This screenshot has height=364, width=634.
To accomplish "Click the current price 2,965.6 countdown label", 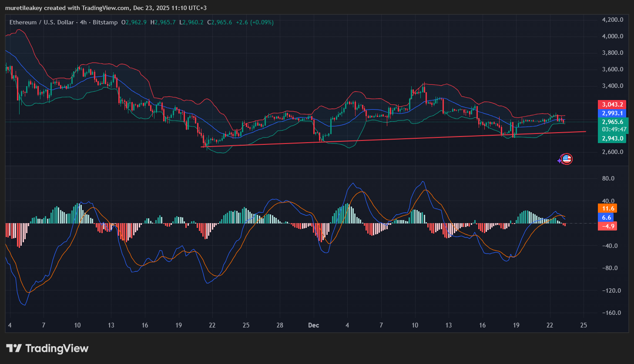I will [x=614, y=126].
